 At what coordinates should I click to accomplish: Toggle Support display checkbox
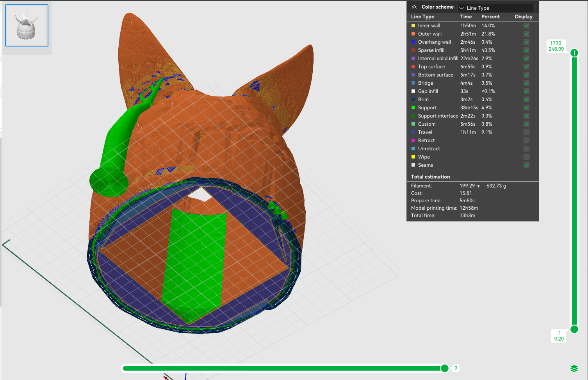tap(526, 108)
